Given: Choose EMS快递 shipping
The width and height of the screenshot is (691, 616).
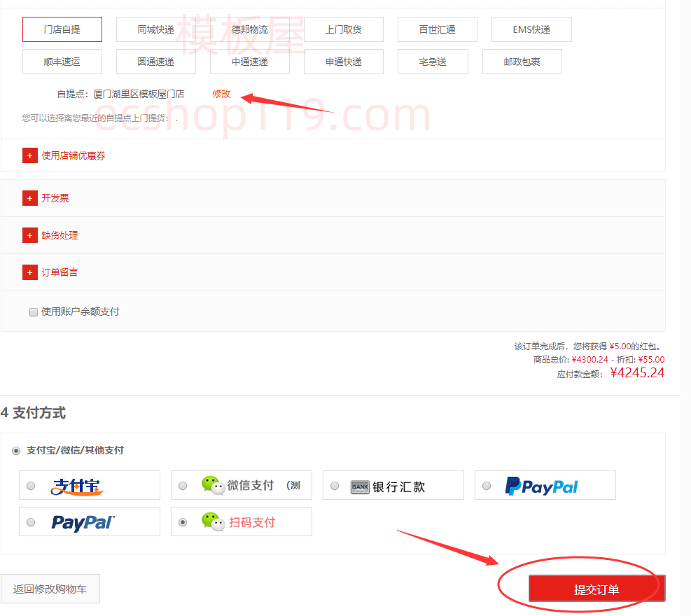Looking at the screenshot, I should coord(531,29).
